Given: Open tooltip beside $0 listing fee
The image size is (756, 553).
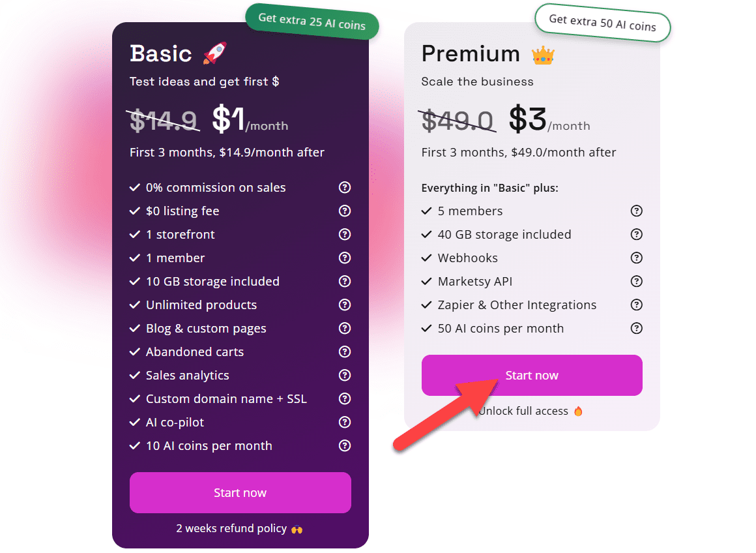Looking at the screenshot, I should point(345,211).
